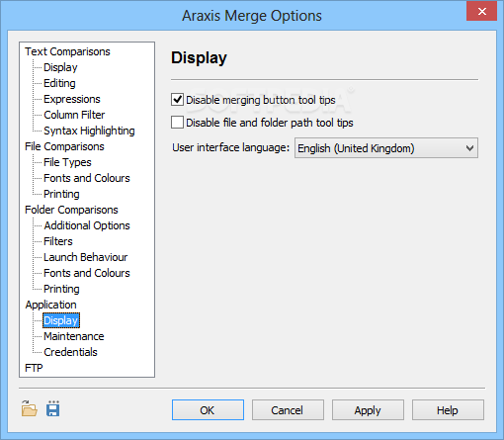Open the File Types page
This screenshot has width=504, height=440.
pos(67,162)
